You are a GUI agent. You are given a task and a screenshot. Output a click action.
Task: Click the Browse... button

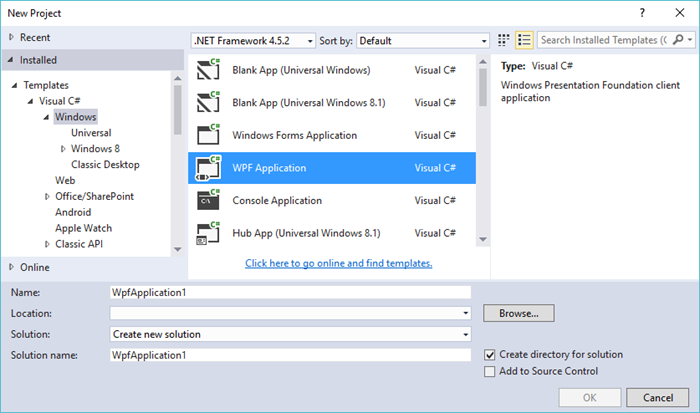coord(519,313)
